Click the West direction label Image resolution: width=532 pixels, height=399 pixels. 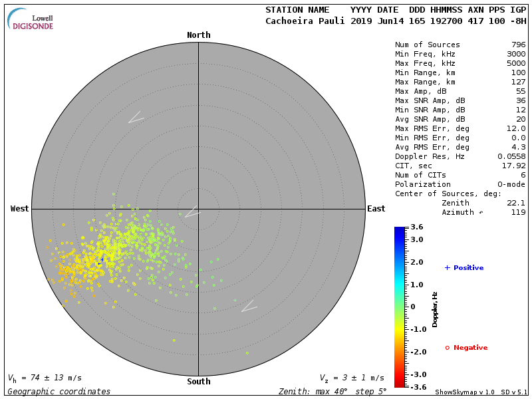coord(20,209)
